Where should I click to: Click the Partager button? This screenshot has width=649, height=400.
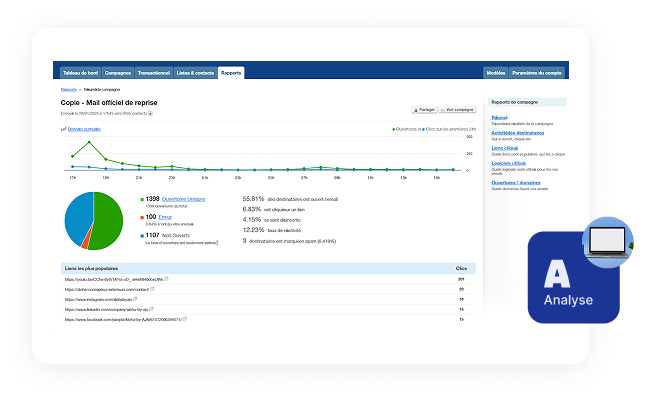click(x=424, y=110)
